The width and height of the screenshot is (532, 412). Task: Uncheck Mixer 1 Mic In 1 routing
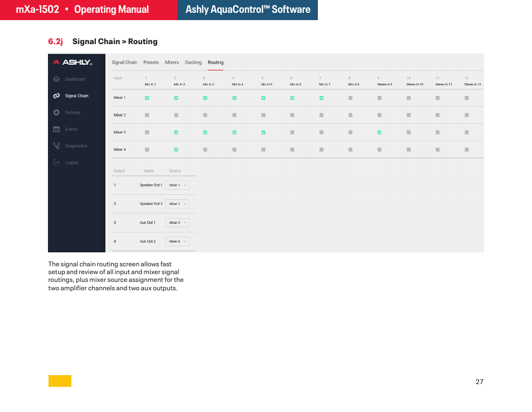point(147,98)
